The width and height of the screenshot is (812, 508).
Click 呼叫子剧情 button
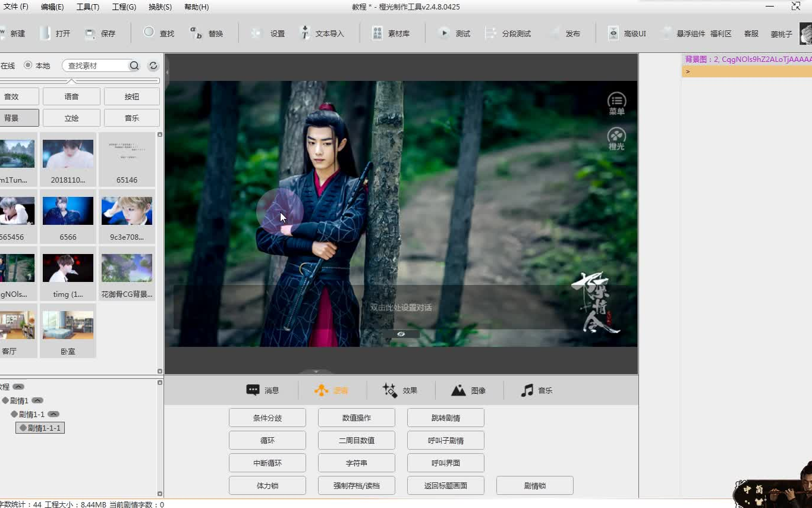pos(446,440)
